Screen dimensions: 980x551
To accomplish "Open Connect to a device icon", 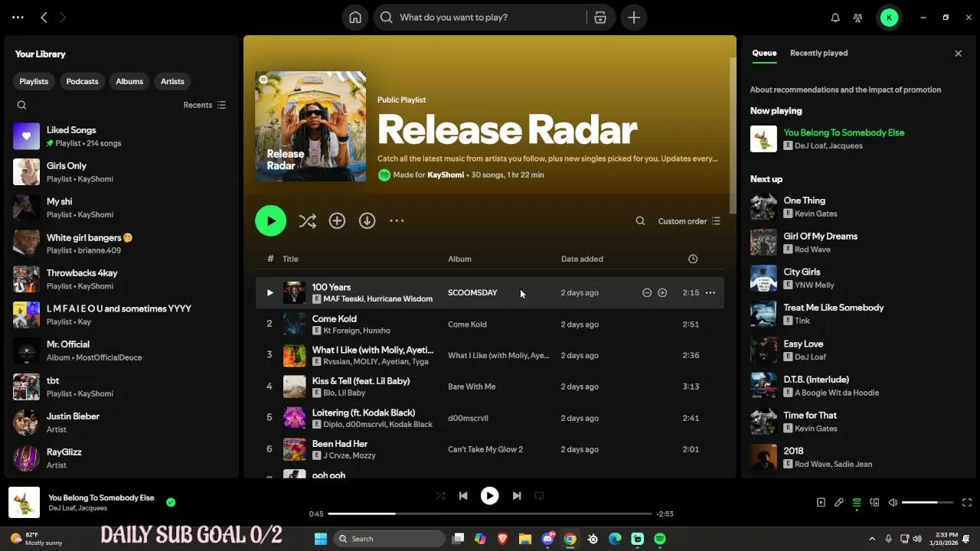I will click(874, 503).
